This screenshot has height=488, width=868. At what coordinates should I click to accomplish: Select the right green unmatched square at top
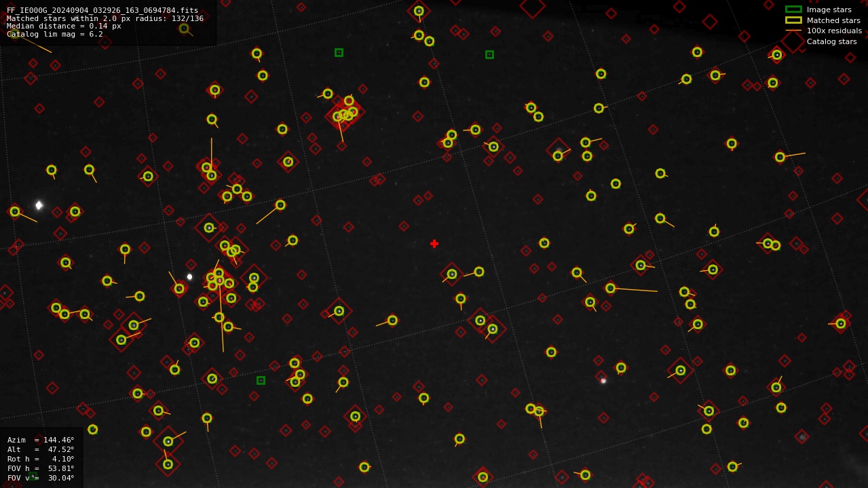489,54
